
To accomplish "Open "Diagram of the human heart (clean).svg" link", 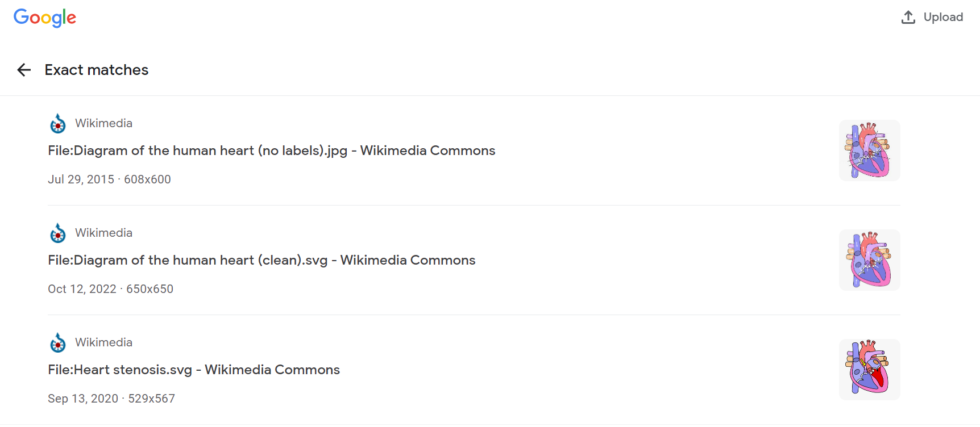I will coord(261,260).
